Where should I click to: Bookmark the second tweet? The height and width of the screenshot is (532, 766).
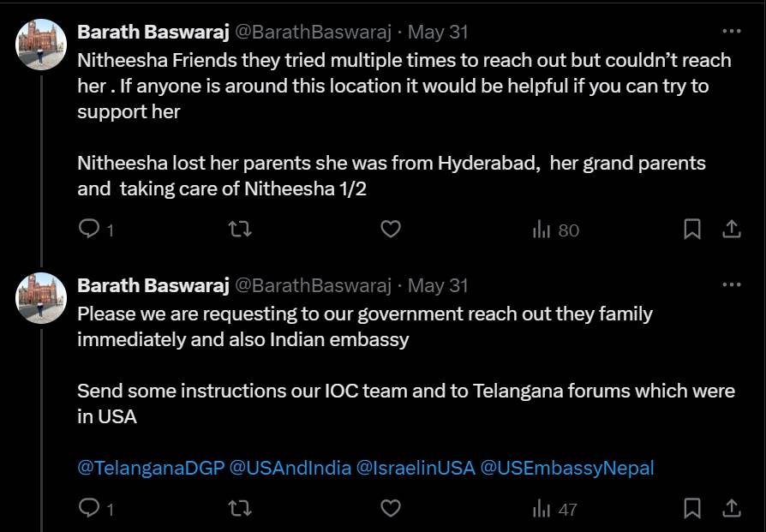click(692, 509)
